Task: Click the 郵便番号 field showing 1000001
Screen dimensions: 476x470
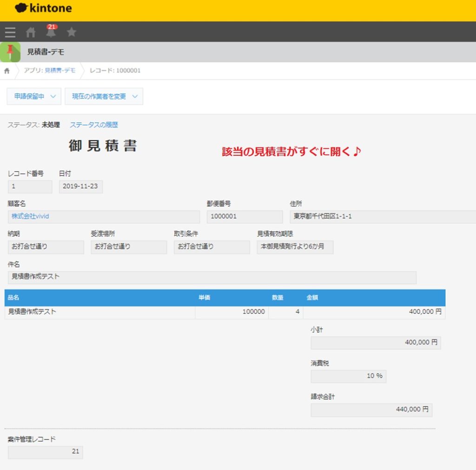Action: [x=245, y=217]
